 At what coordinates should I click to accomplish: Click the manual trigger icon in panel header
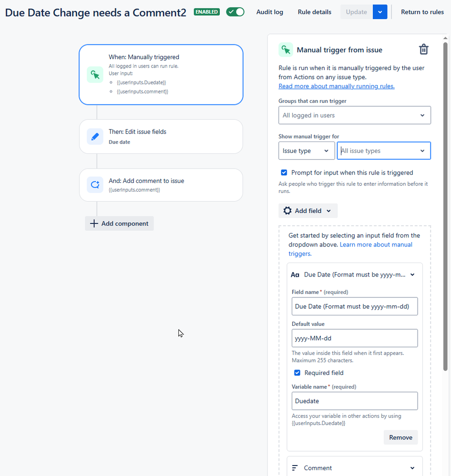286,50
